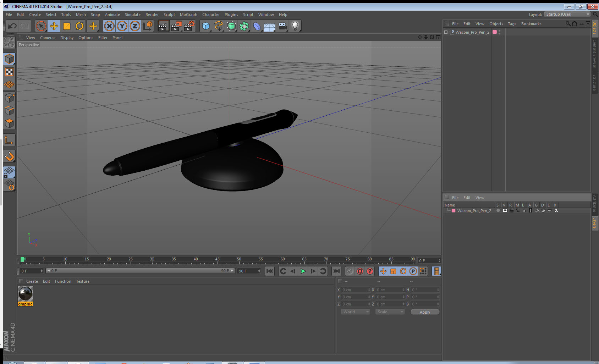Open the viewport Display menu
The width and height of the screenshot is (599, 364).
(x=67, y=38)
